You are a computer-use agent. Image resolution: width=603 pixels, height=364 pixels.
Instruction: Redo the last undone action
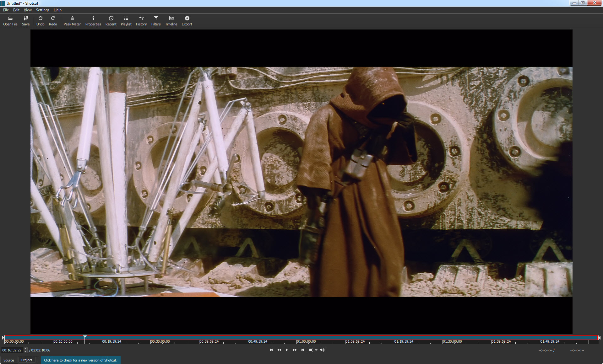(53, 21)
